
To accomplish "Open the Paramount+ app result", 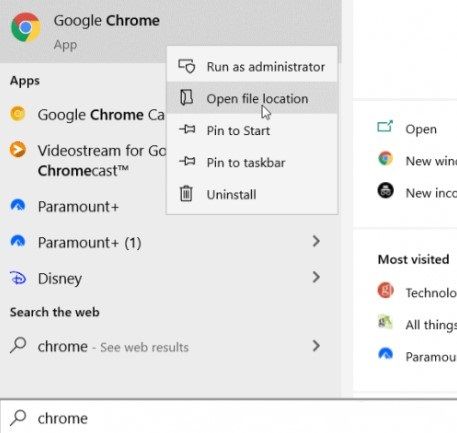I will [x=83, y=207].
